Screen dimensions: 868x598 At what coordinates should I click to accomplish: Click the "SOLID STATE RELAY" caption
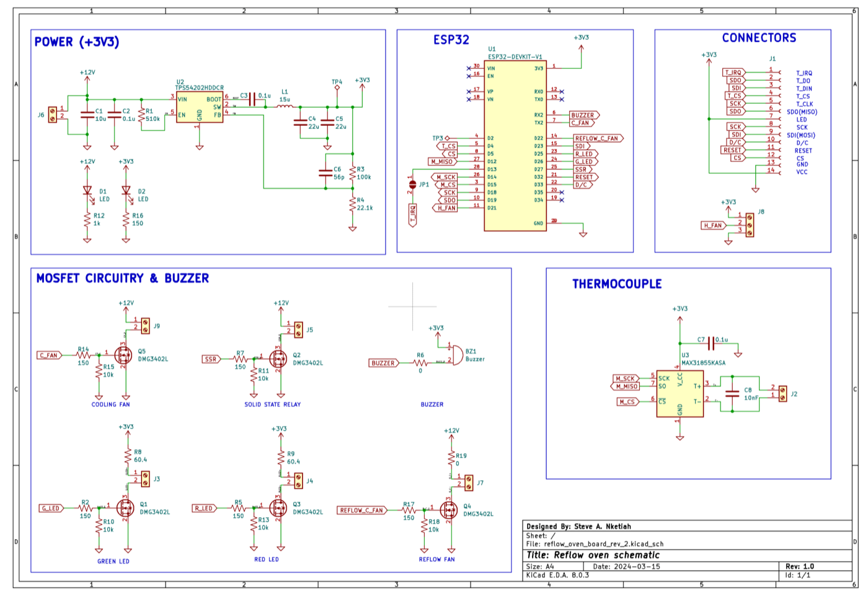coord(273,404)
